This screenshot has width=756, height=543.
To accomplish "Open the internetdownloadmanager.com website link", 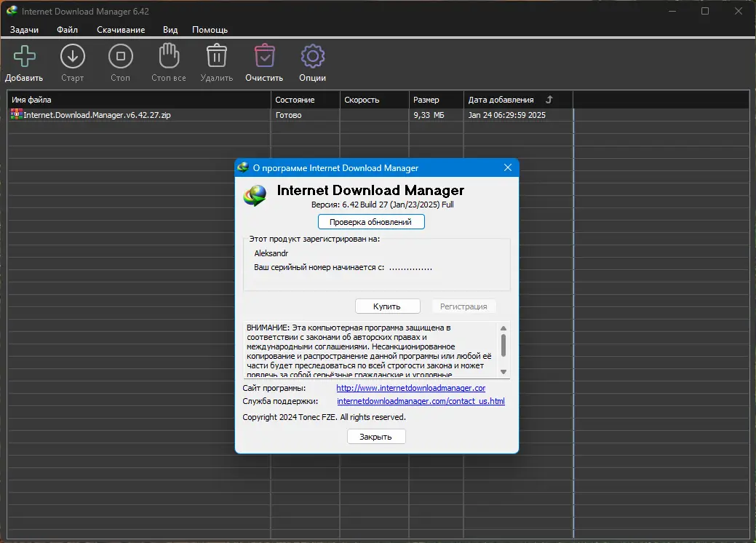I will (411, 388).
